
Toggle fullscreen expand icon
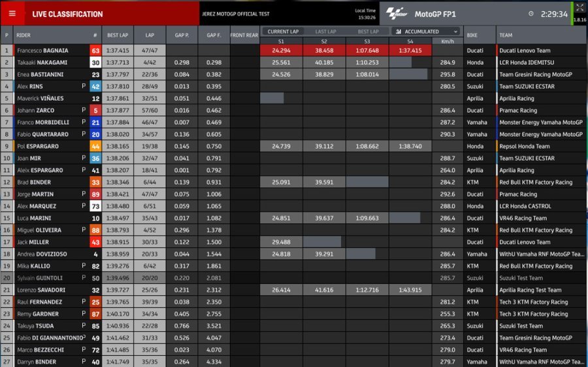tap(580, 9)
